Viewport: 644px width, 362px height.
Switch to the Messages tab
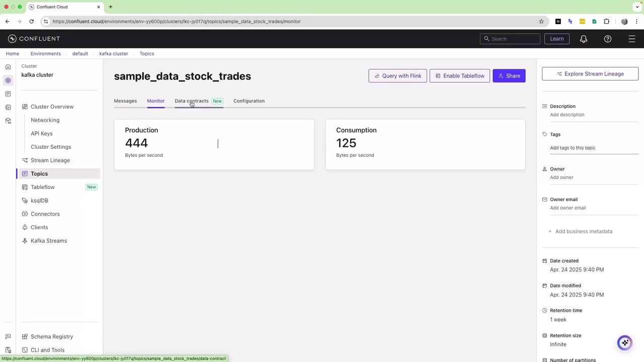click(x=125, y=101)
